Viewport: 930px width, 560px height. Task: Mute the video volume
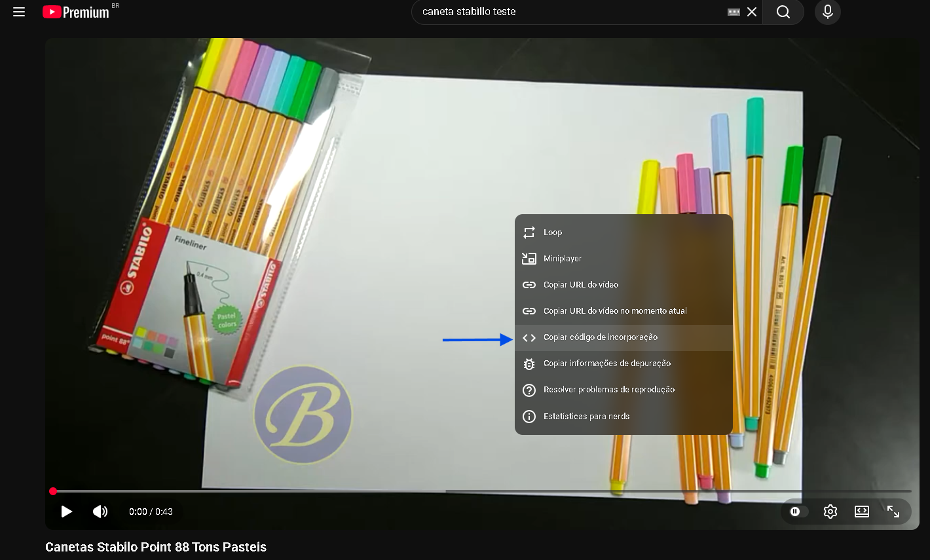point(100,512)
